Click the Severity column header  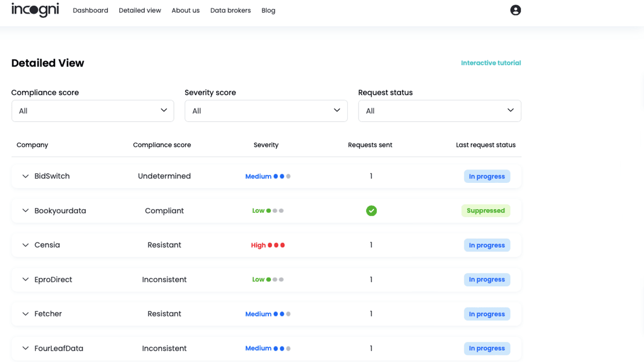click(266, 145)
